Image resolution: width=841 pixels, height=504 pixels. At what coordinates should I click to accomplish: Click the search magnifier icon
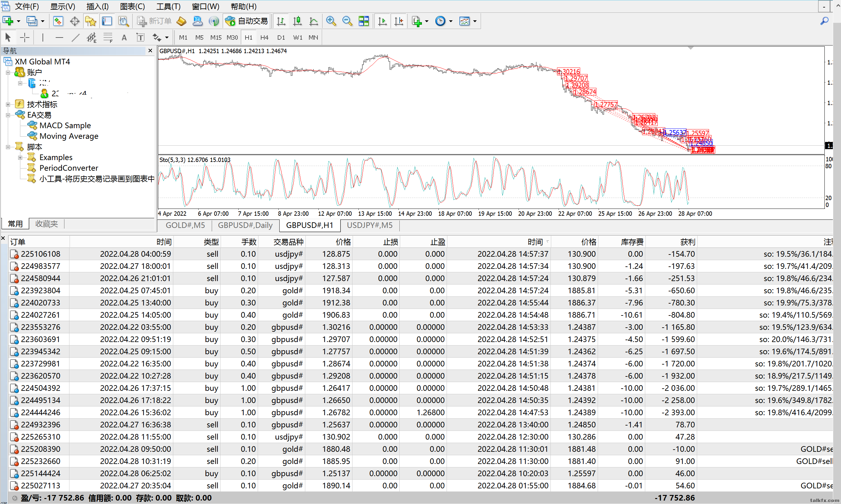824,21
